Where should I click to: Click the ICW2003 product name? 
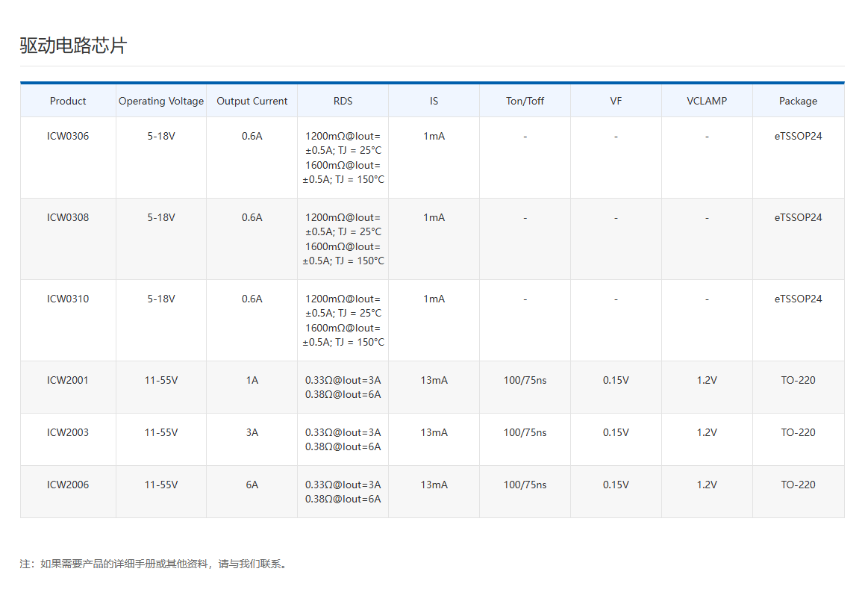pyautogui.click(x=68, y=432)
